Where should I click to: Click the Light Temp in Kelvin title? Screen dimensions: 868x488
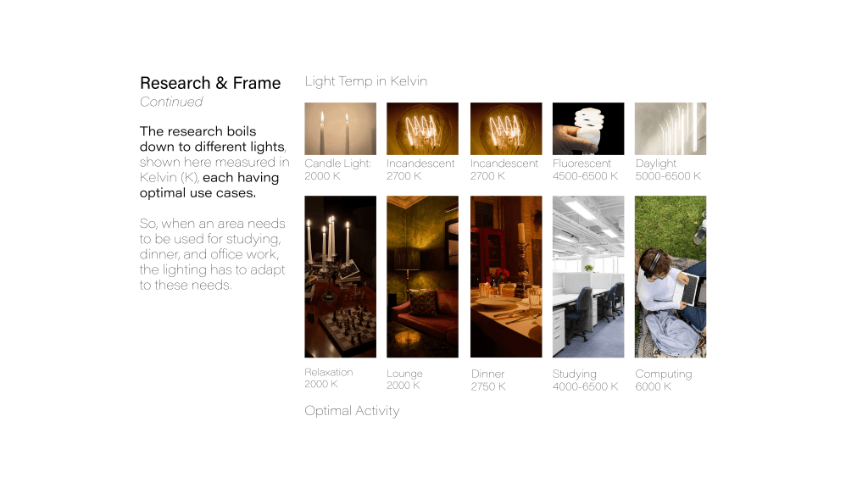366,81
